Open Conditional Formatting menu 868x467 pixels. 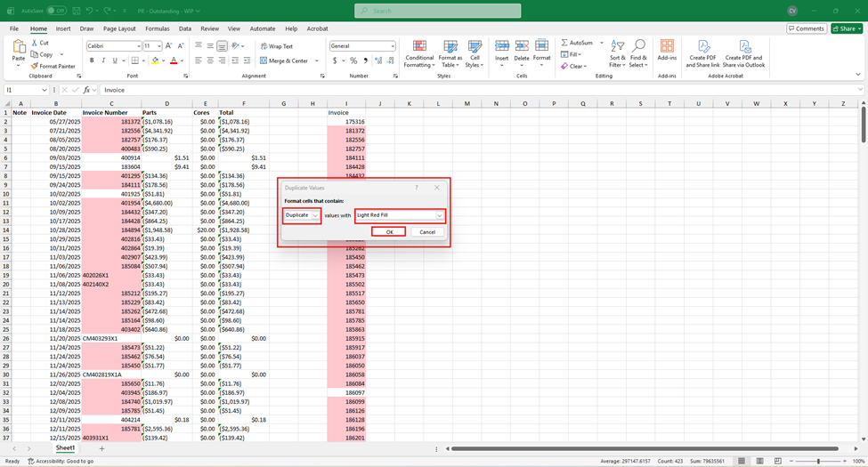coord(419,53)
